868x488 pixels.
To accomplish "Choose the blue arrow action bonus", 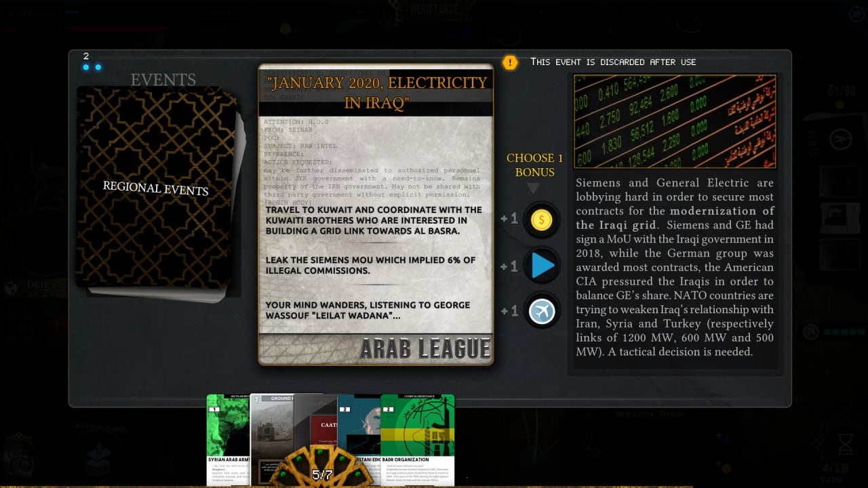I will (x=542, y=266).
